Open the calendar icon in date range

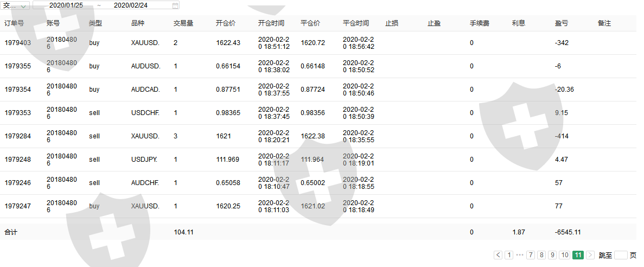click(x=175, y=5)
